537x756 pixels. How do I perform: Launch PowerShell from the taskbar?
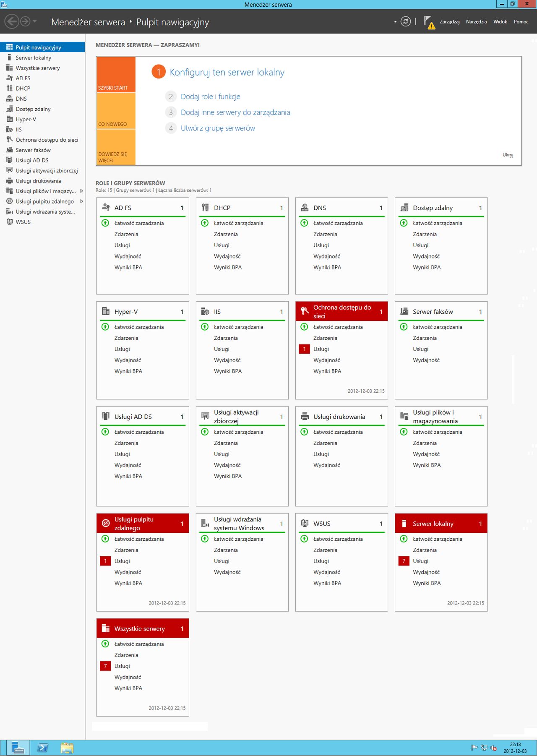43,748
